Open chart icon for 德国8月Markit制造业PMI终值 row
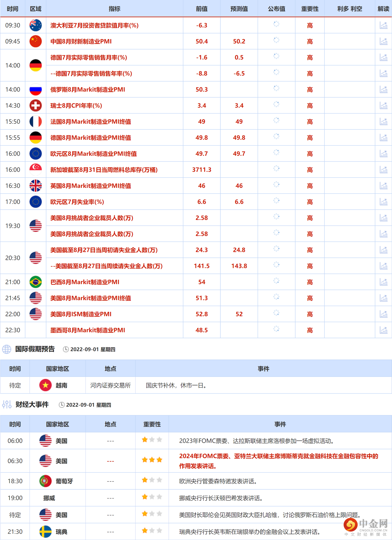This screenshot has height=540, width=392. pos(383,138)
